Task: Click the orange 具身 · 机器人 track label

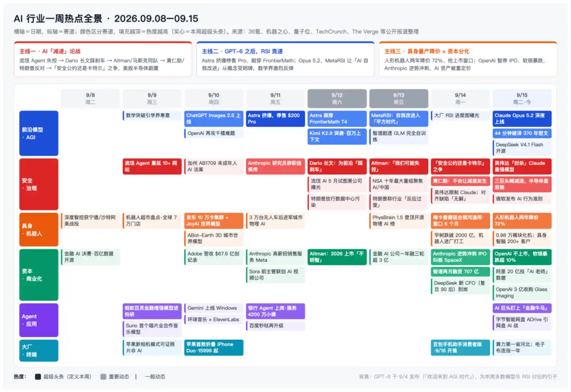Action: pos(39,229)
